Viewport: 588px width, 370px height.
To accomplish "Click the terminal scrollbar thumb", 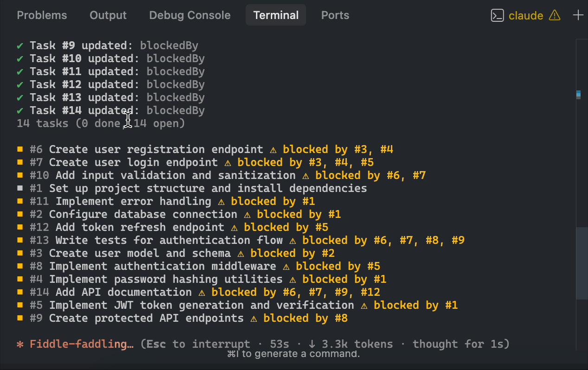I will coord(582,263).
